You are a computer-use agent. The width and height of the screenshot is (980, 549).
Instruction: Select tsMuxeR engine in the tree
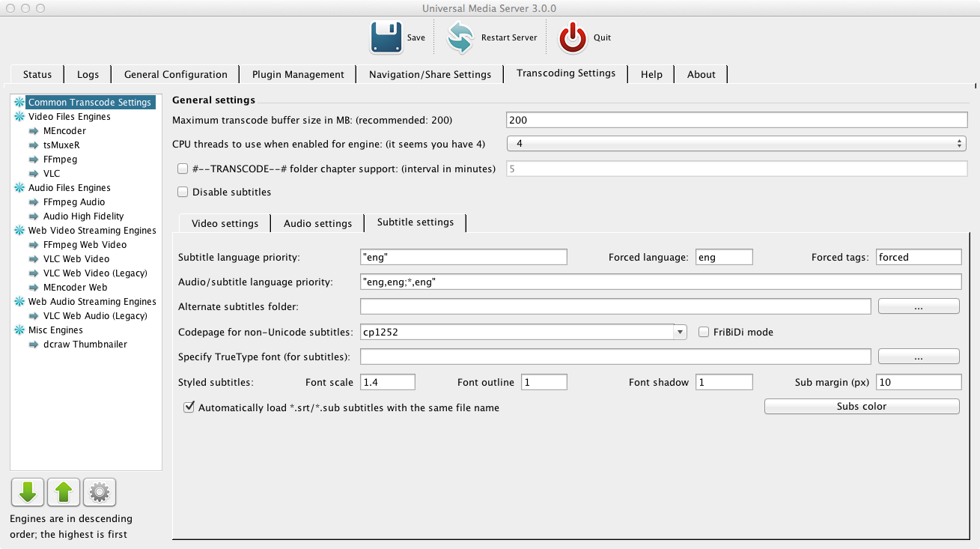pyautogui.click(x=61, y=145)
